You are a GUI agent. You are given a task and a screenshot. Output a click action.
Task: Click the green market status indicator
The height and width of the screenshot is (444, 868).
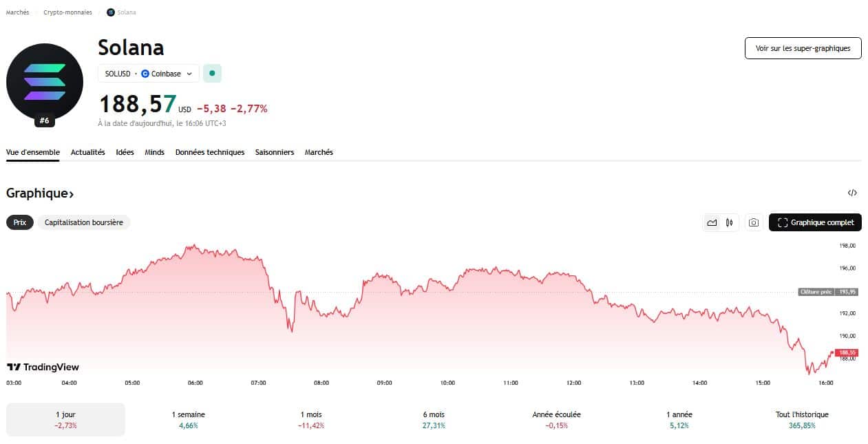point(212,73)
